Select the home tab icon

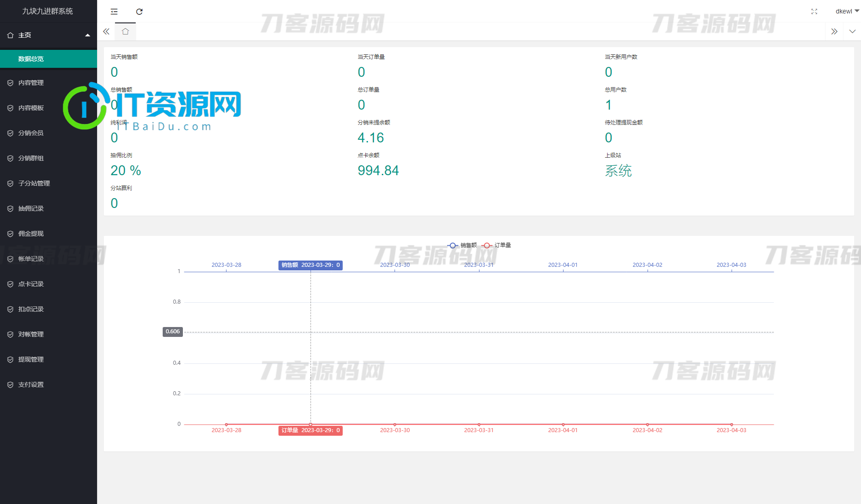[125, 31]
